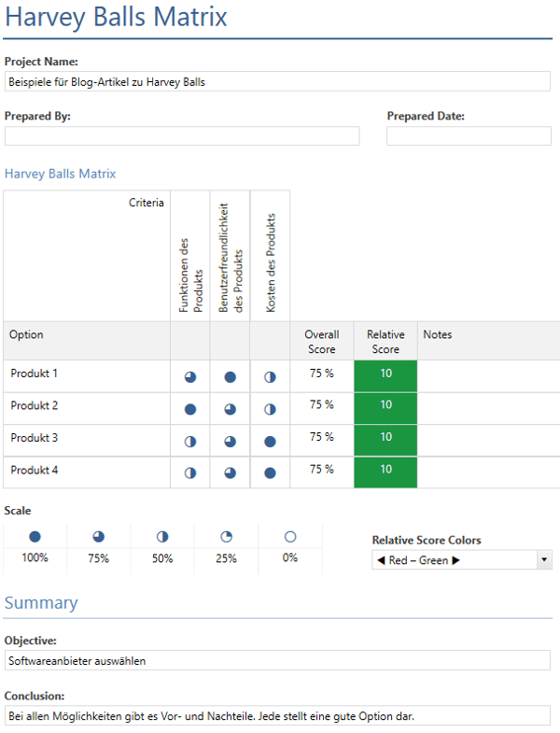This screenshot has height=733, width=560.
Task: Click Produkt 2 overall score 75 %
Action: (x=322, y=404)
